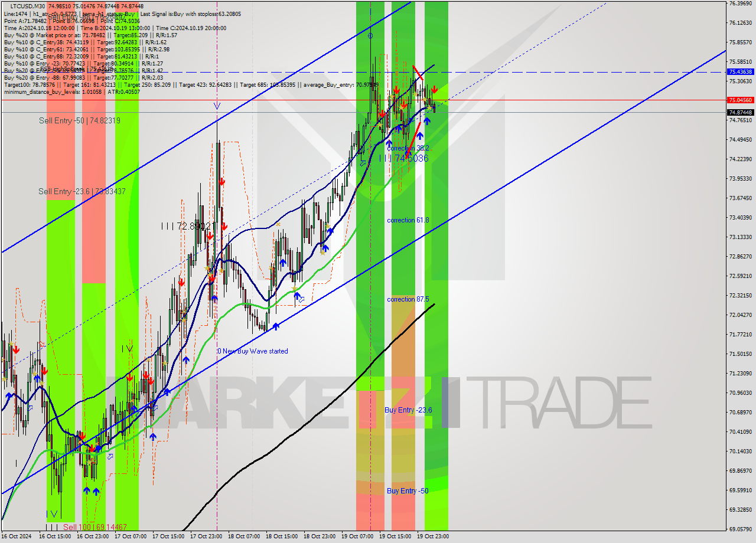Image resolution: width=756 pixels, height=543 pixels.
Task: Click the 'correction 38.2' label
Action: [408, 148]
